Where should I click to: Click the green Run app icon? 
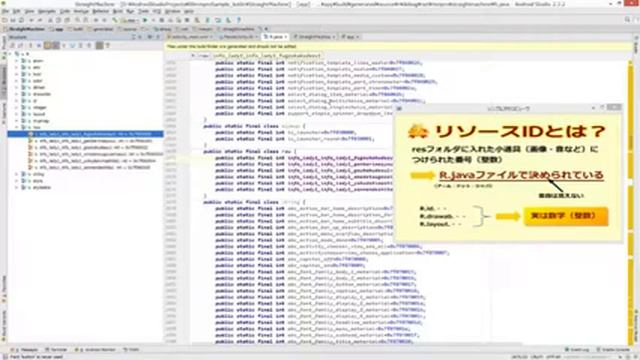click(145, 20)
